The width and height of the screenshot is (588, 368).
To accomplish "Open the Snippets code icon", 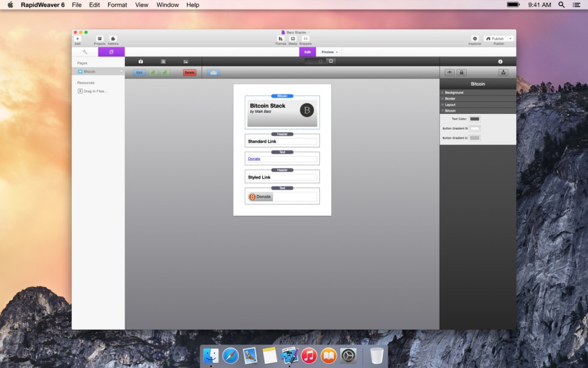I will click(305, 38).
